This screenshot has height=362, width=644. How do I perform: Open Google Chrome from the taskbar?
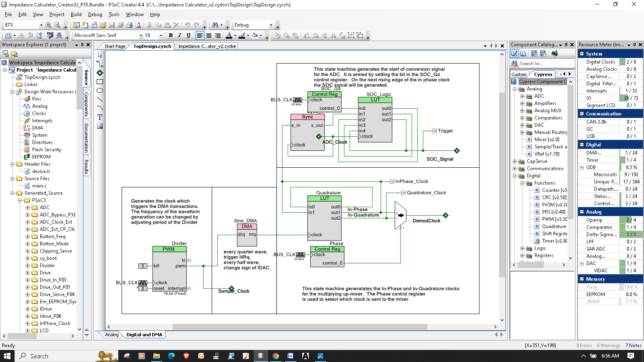click(276, 356)
